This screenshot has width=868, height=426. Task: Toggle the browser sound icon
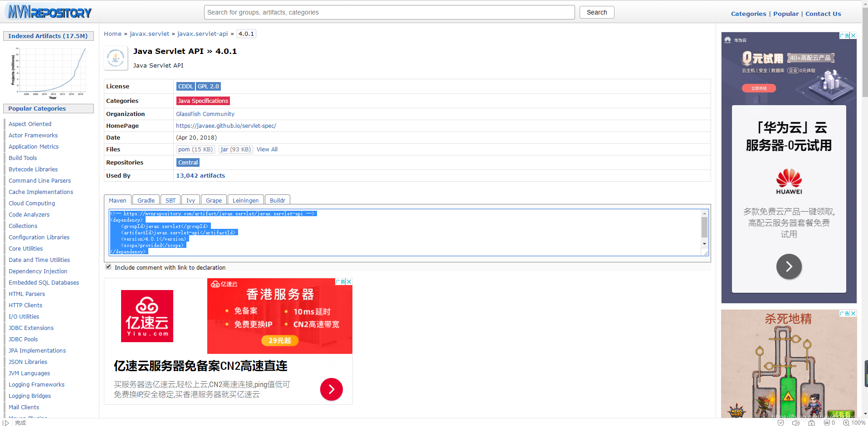[796, 422]
